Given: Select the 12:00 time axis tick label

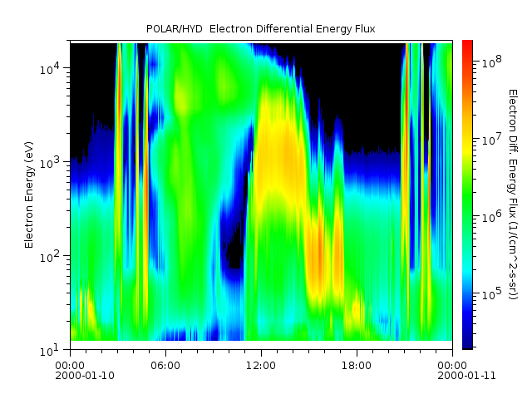Looking at the screenshot, I should click(x=260, y=364).
